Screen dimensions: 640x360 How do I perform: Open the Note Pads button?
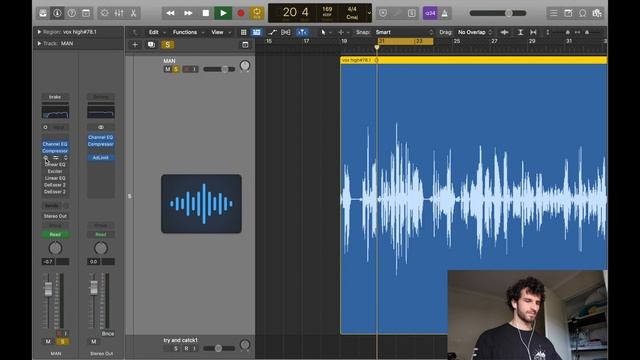tap(568, 13)
